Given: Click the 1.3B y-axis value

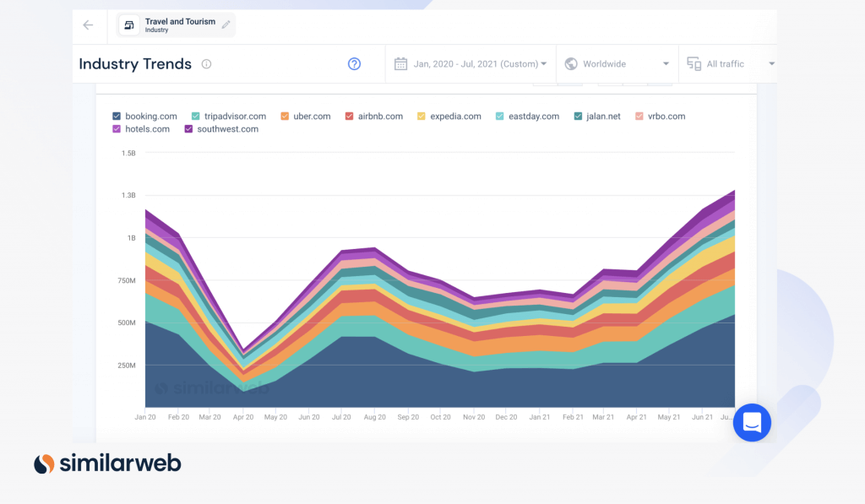Looking at the screenshot, I should [128, 195].
